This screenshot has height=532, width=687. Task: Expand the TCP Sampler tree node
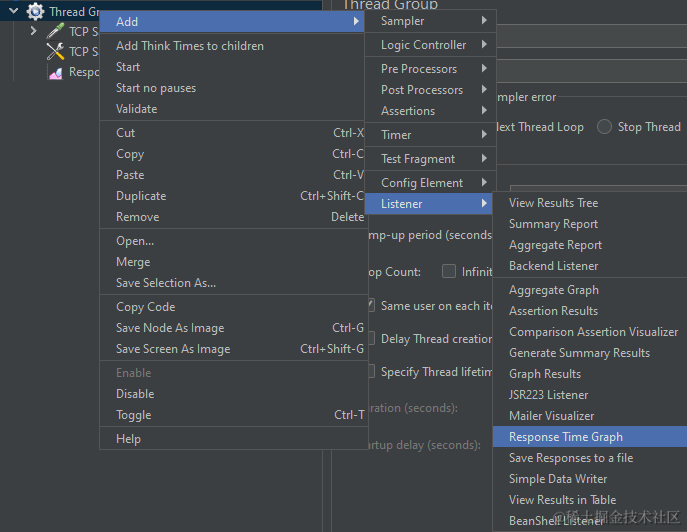tap(33, 31)
